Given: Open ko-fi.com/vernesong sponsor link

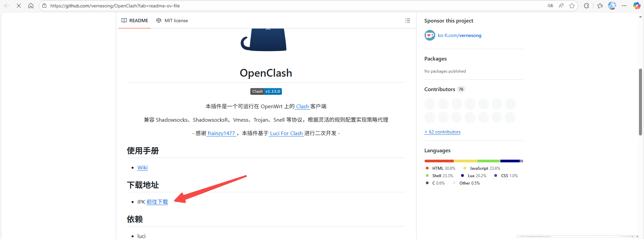Looking at the screenshot, I should (x=459, y=35).
